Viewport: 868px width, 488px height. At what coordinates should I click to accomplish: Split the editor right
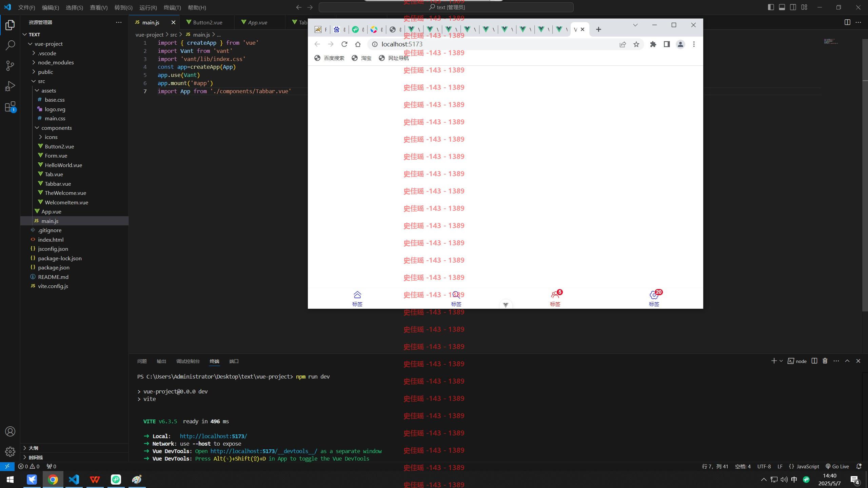pos(847,22)
